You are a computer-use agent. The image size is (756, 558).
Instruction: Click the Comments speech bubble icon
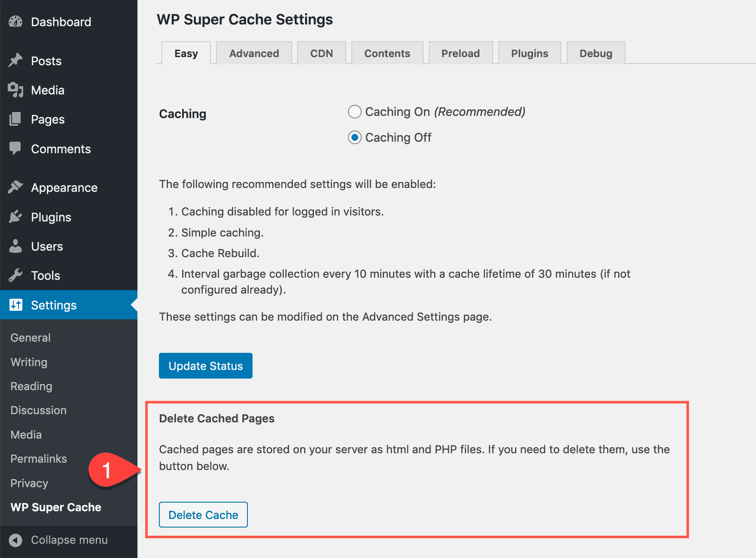click(15, 149)
